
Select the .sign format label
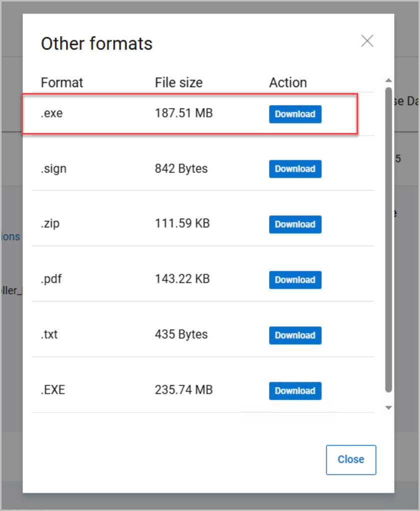(x=53, y=169)
